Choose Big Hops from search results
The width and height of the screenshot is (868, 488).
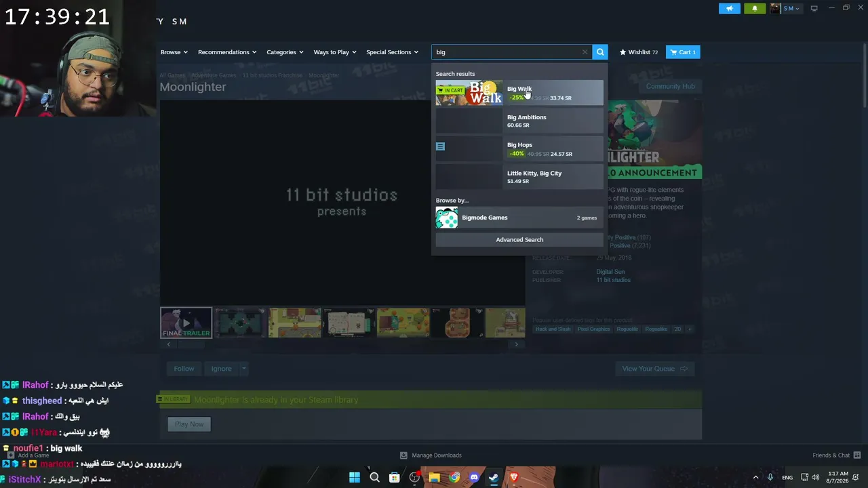point(519,148)
